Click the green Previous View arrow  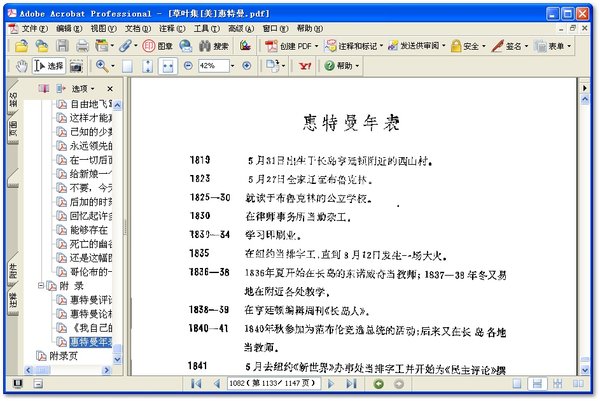pyautogui.click(x=379, y=384)
